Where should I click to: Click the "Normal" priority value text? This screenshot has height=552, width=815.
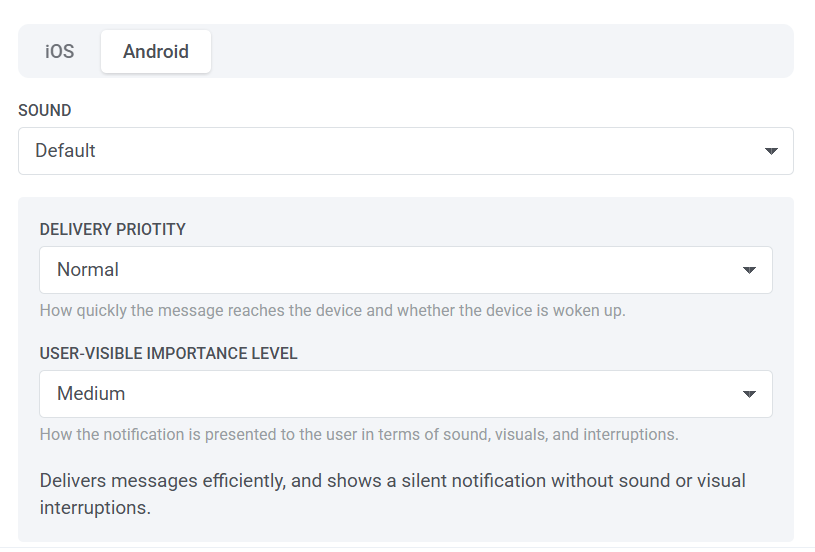point(88,270)
